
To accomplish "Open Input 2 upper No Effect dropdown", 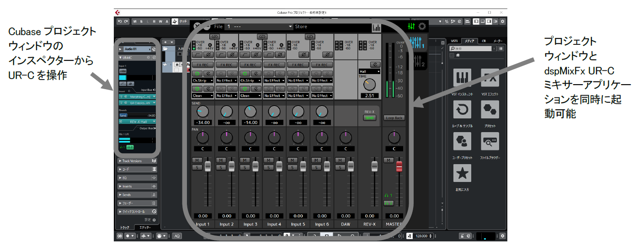I will click(x=227, y=80).
